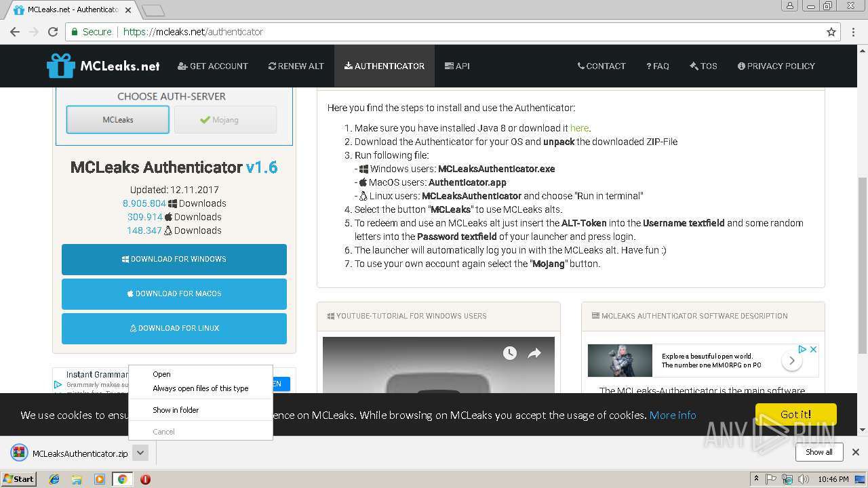Open More info cookie link
The width and height of the screenshot is (868, 488).
point(673,415)
